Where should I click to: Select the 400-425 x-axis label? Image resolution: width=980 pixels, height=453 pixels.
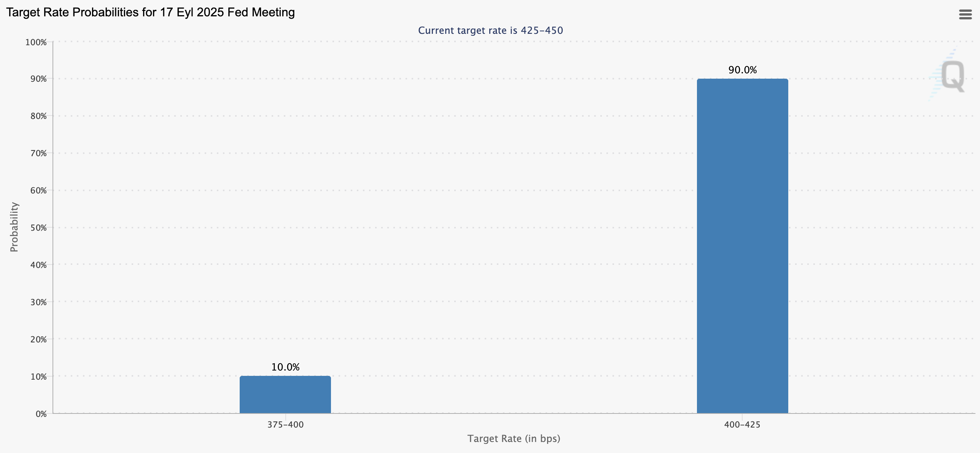click(742, 424)
